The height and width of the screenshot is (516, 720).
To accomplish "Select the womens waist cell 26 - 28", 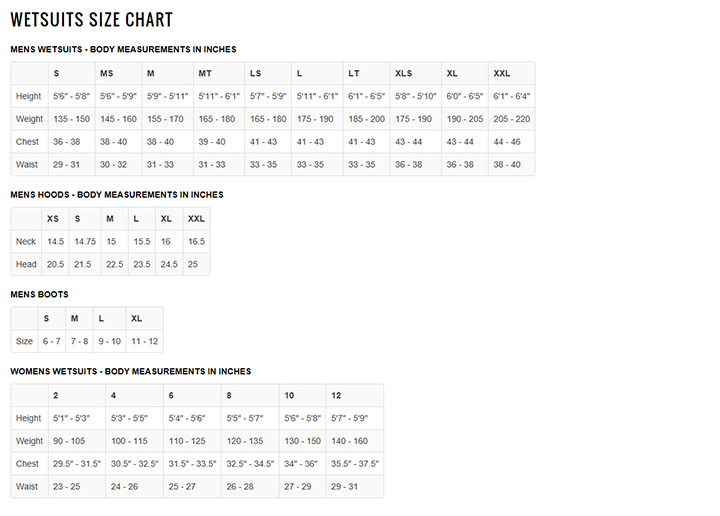I will (240, 486).
